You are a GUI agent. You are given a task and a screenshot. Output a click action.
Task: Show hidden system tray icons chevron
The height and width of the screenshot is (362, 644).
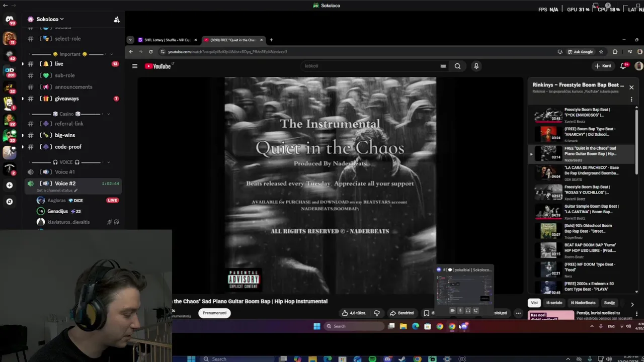pyautogui.click(x=592, y=326)
